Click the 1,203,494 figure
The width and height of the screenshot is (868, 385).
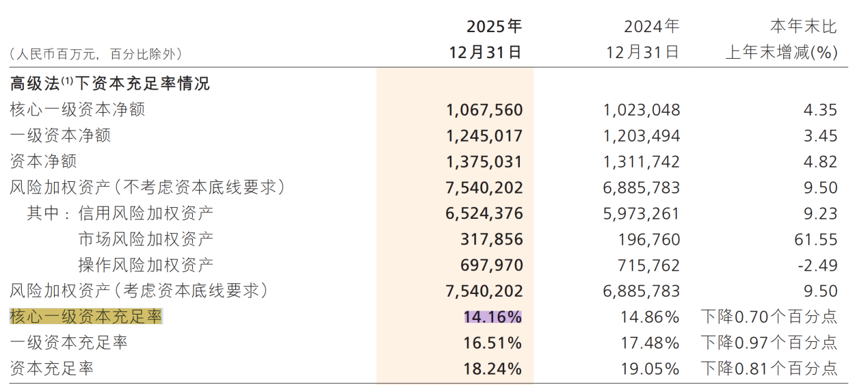click(642, 136)
